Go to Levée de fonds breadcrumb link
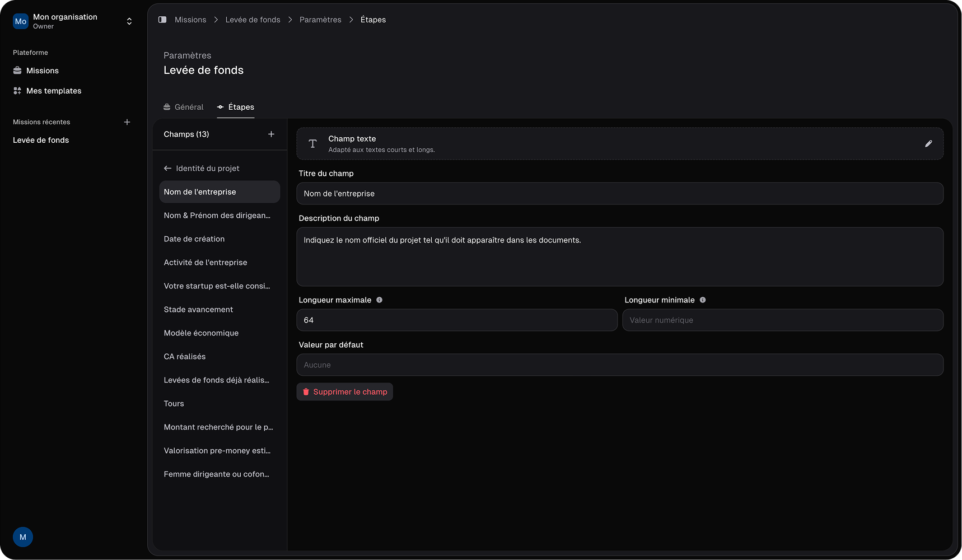The width and height of the screenshot is (962, 560). (253, 20)
